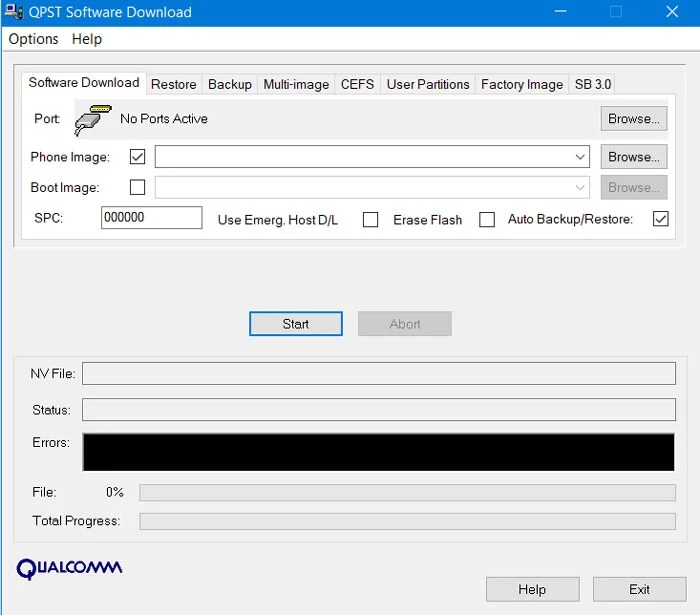Click the Help button at bottom
Screen dimensions: 700x615
[x=532, y=589]
